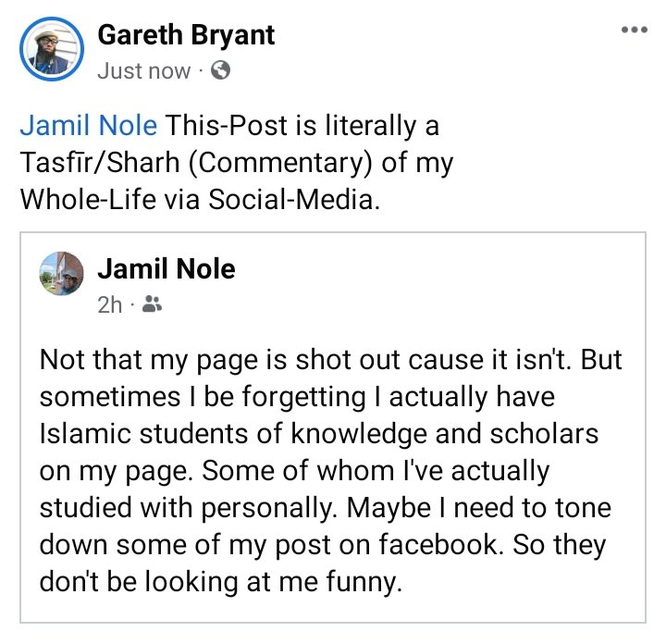This screenshot has width=666, height=644.
Task: Click the 'Just now' timestamp
Action: [x=143, y=70]
